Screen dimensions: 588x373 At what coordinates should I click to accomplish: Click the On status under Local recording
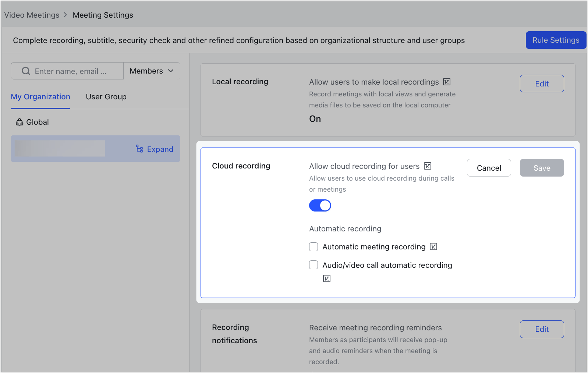click(x=315, y=119)
